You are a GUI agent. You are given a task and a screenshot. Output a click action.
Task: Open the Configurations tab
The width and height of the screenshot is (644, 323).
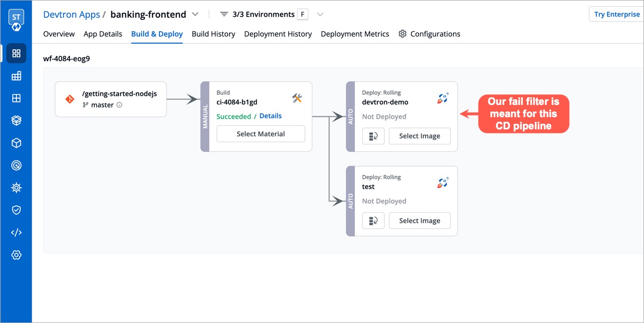(429, 34)
